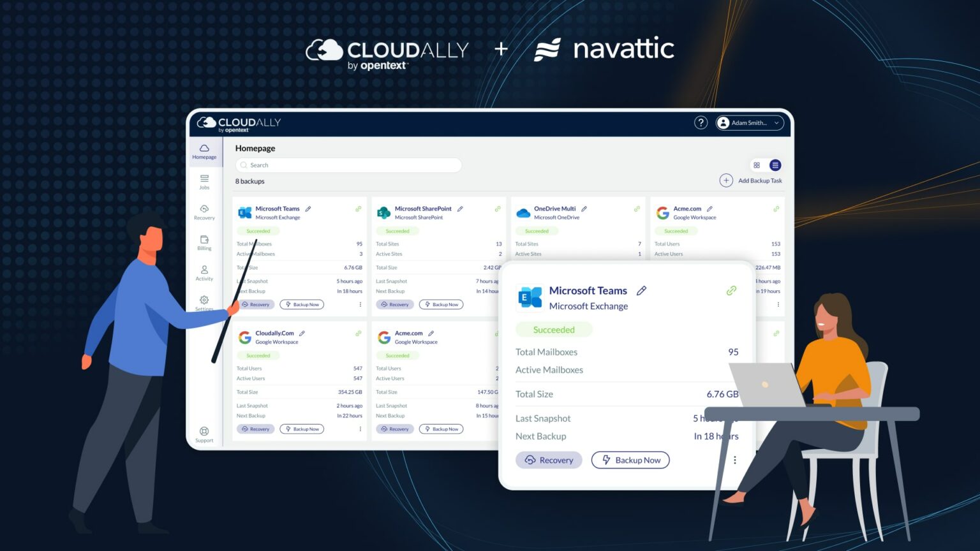
Task: Open Settings from the sidebar gear icon
Action: (204, 301)
